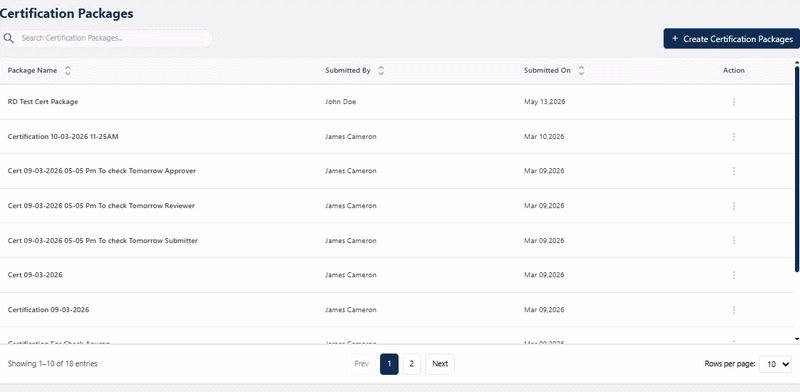Select 'Cert 09-03-2026 05-05 Pm To check Tomorrow Submitter'

(x=103, y=240)
